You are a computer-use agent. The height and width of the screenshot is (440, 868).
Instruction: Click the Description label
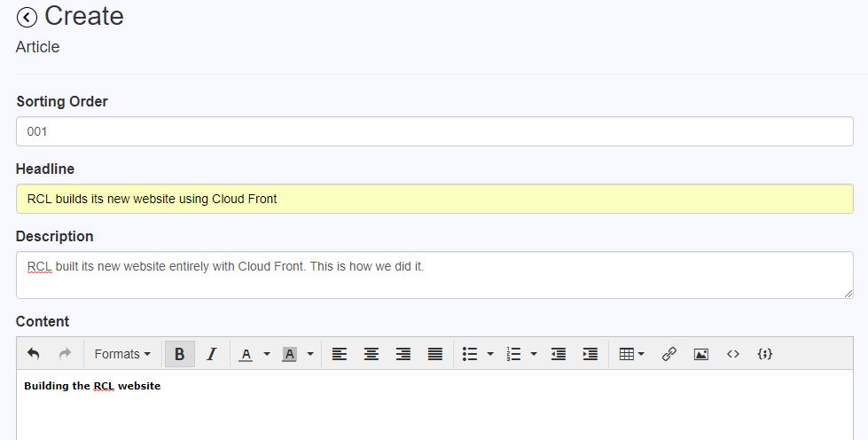coord(54,236)
